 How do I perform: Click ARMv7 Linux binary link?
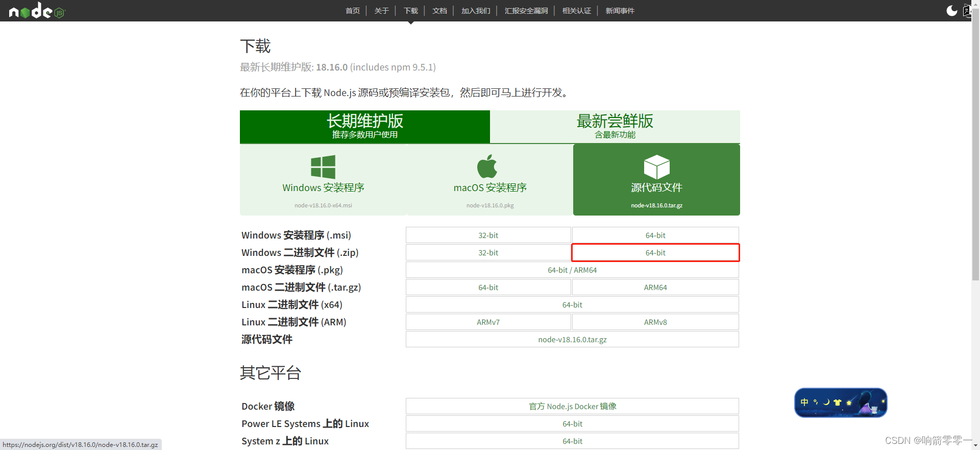(488, 322)
